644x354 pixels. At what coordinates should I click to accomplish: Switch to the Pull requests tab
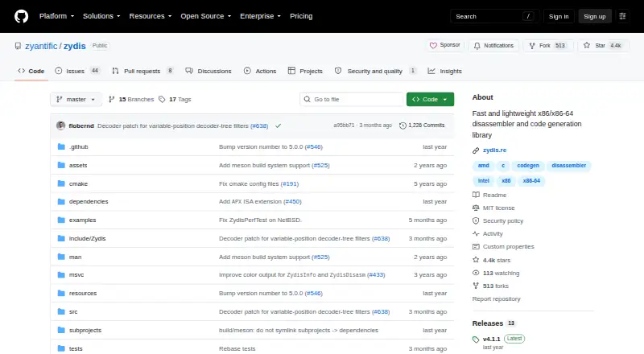(x=142, y=71)
